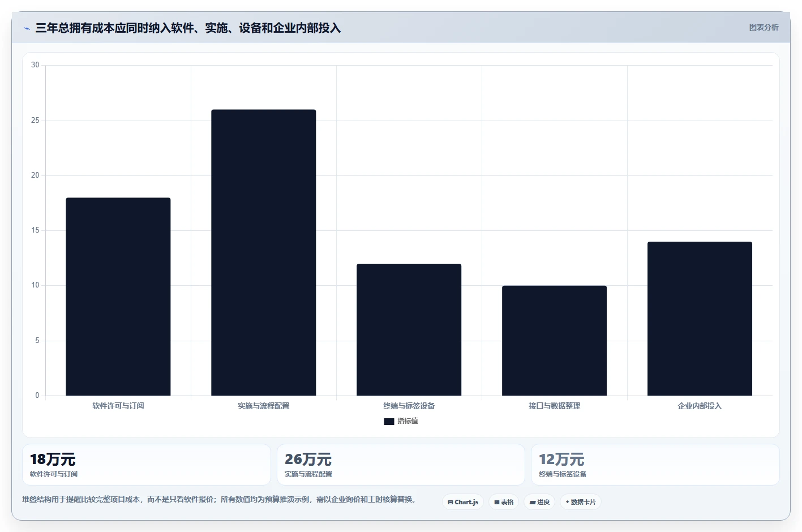The width and height of the screenshot is (802, 532).
Task: Click the 软件许可与订阅 x-axis label
Action: click(x=118, y=406)
